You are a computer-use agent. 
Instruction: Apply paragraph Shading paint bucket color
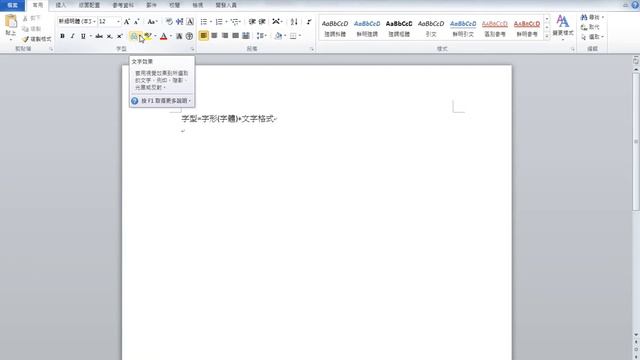pyautogui.click(x=278, y=36)
